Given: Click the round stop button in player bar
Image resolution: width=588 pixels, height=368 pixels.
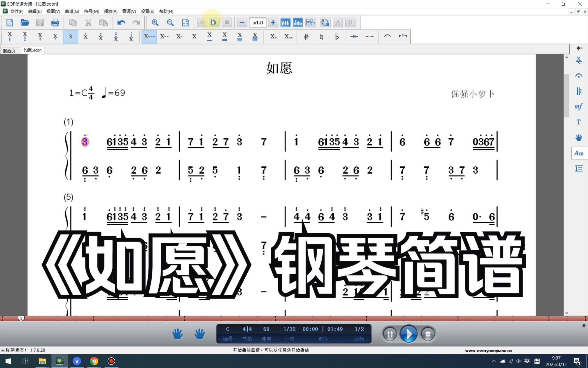Looking at the screenshot, I should 428,334.
